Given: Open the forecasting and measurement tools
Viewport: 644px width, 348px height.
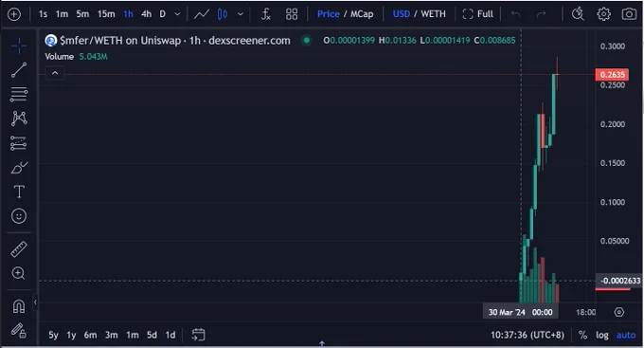Looking at the screenshot, I should point(19,143).
